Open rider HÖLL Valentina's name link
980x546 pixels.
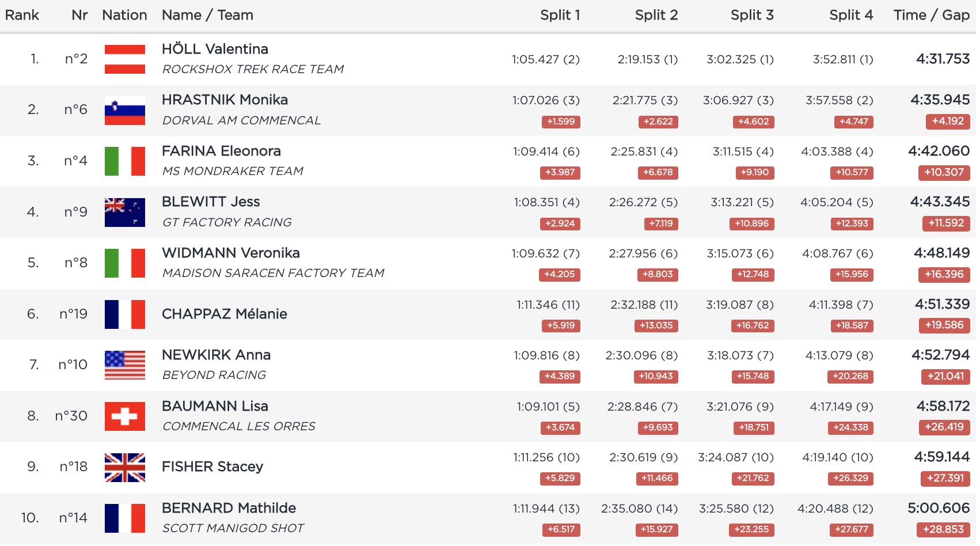215,49
